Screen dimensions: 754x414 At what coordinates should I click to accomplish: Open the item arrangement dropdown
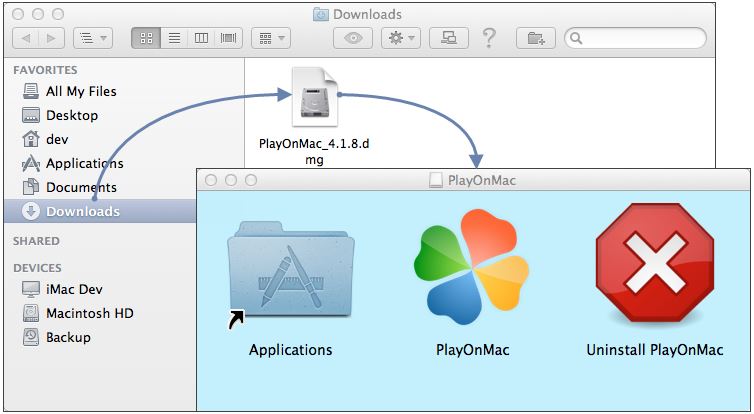(271, 38)
